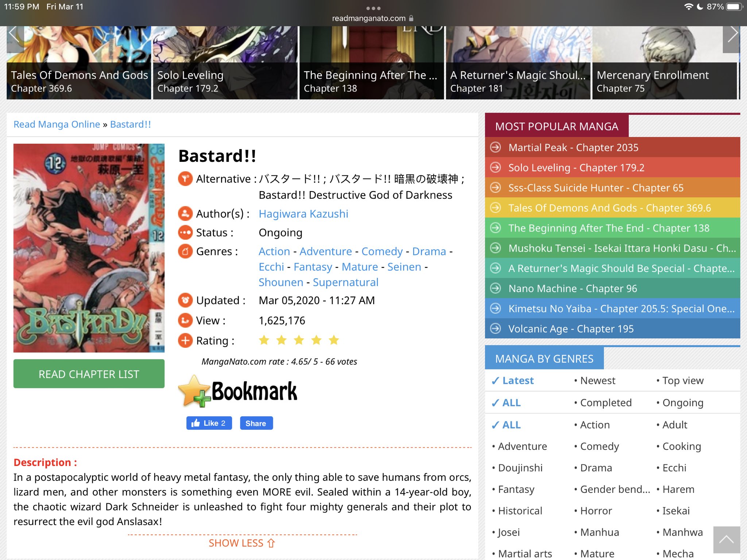Rate the manga with fifth star
The height and width of the screenshot is (560, 747).
pos(334,341)
